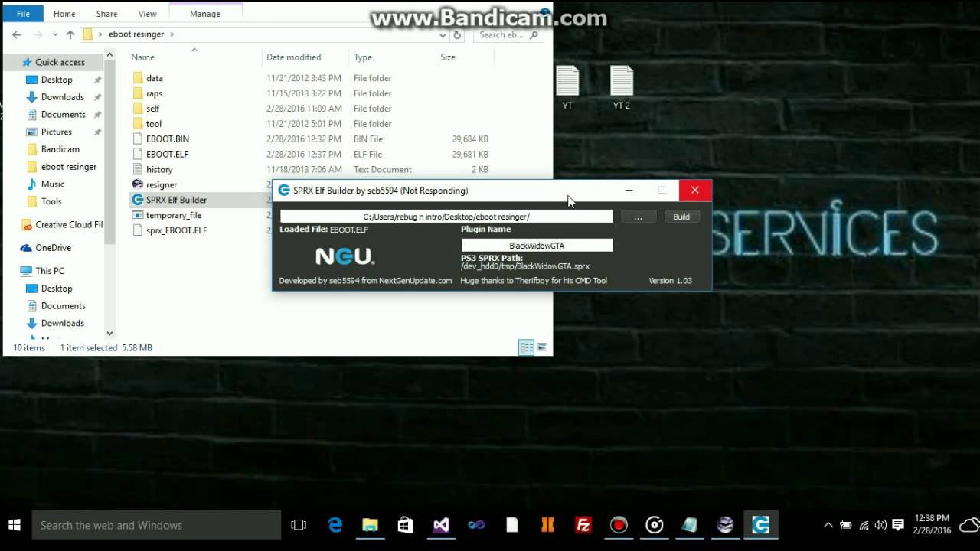
Task: Open Desktop under Quick access
Action: [x=57, y=80]
